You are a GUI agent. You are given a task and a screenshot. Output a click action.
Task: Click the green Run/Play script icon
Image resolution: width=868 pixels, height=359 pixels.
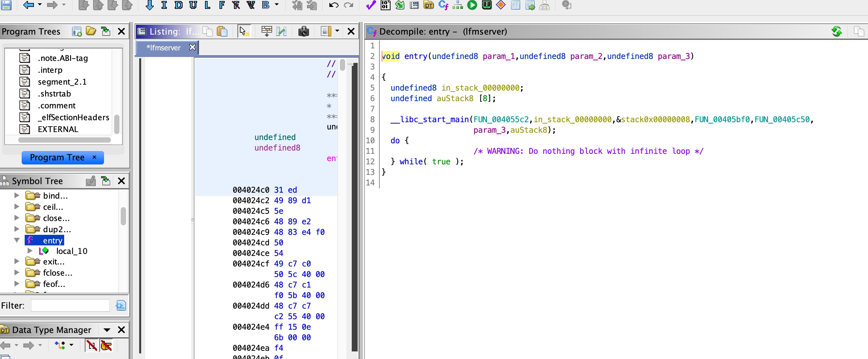472,5
